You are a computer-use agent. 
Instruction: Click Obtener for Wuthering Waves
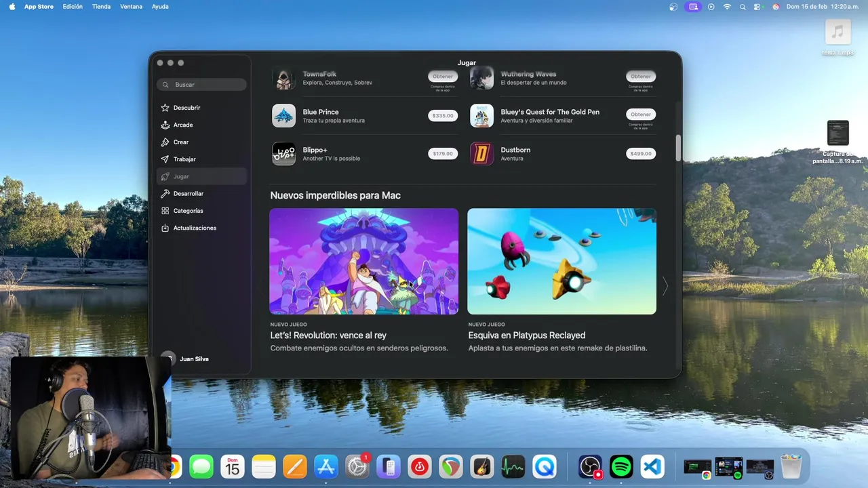tap(641, 77)
